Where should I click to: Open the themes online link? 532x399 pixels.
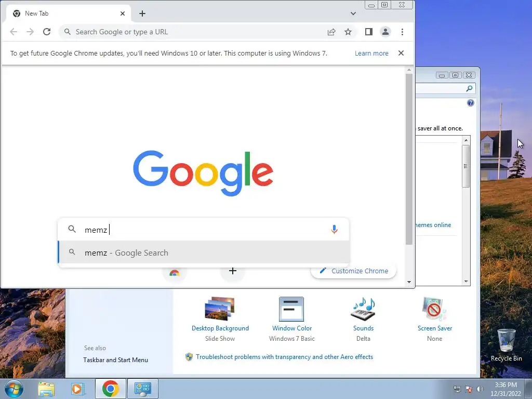tap(433, 225)
